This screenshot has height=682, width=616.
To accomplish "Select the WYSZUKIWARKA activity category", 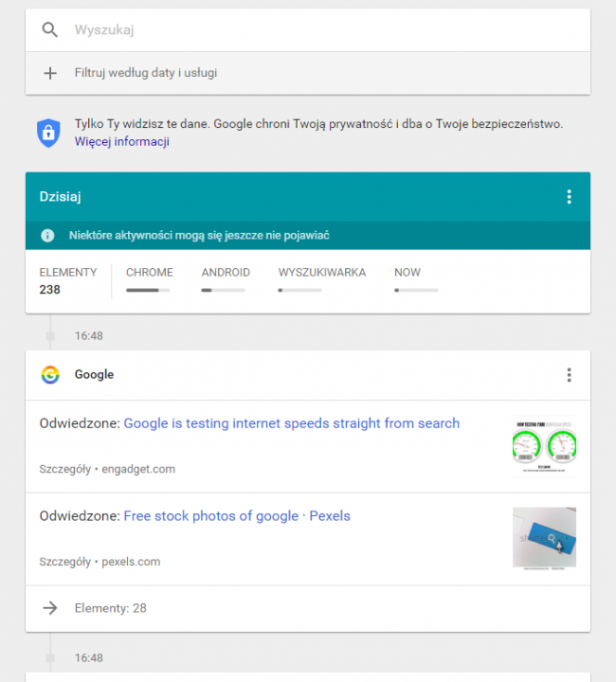I will [322, 279].
